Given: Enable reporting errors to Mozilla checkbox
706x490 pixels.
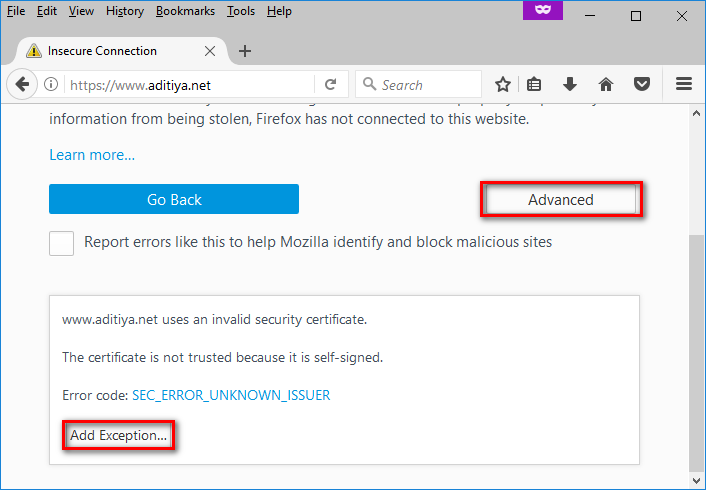Looking at the screenshot, I should tap(62, 243).
